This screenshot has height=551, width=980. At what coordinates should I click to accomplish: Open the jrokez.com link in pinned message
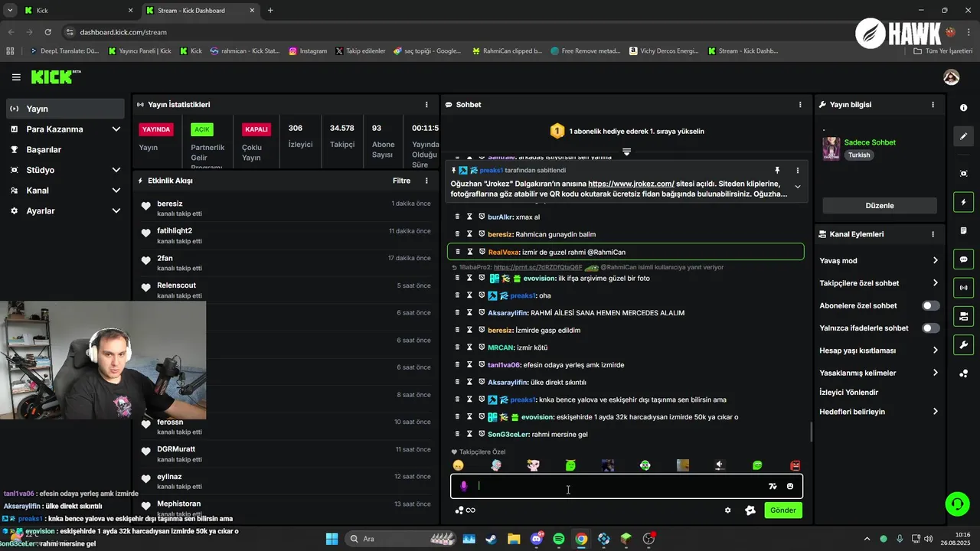click(x=631, y=184)
